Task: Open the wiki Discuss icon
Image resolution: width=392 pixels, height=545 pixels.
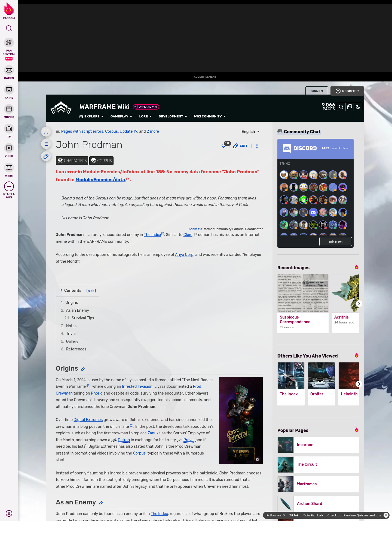Action: pos(350,107)
